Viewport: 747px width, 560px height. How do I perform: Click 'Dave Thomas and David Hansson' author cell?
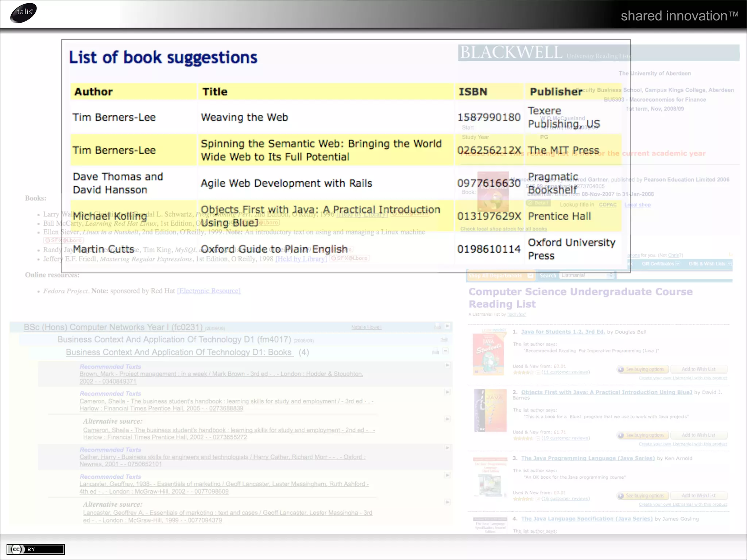[x=133, y=183]
